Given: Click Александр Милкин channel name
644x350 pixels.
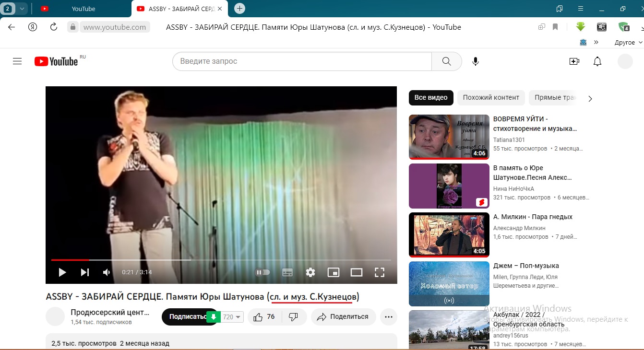Looking at the screenshot, I should [519, 228].
